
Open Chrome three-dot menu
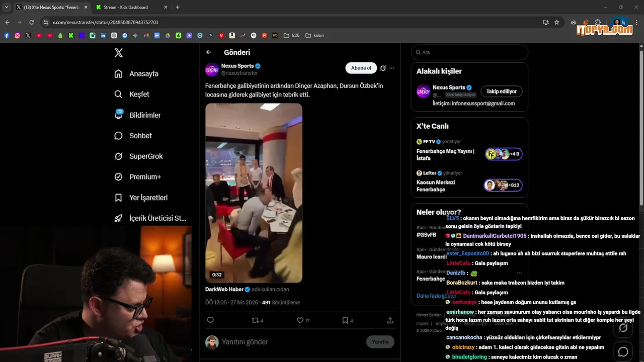(x=637, y=22)
